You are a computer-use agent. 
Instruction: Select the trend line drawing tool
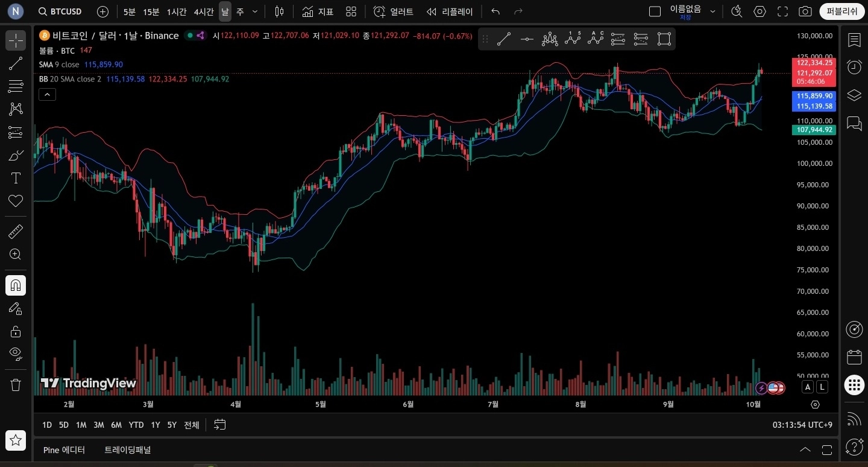[16, 63]
